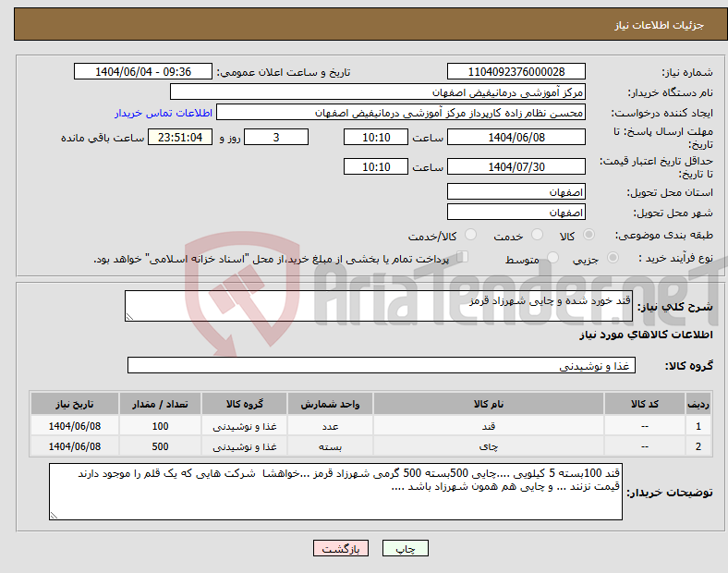Click the 1404/06/08 response deadline field
Viewport: 728px width, 573px height.
[516, 138]
